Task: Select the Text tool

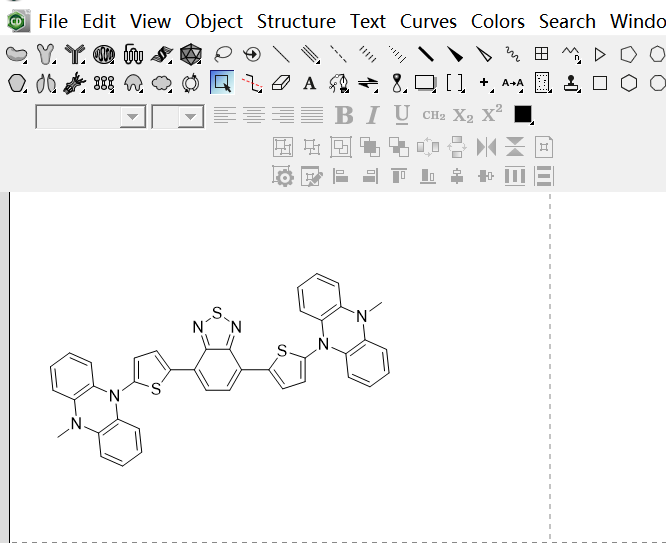Action: pos(310,83)
